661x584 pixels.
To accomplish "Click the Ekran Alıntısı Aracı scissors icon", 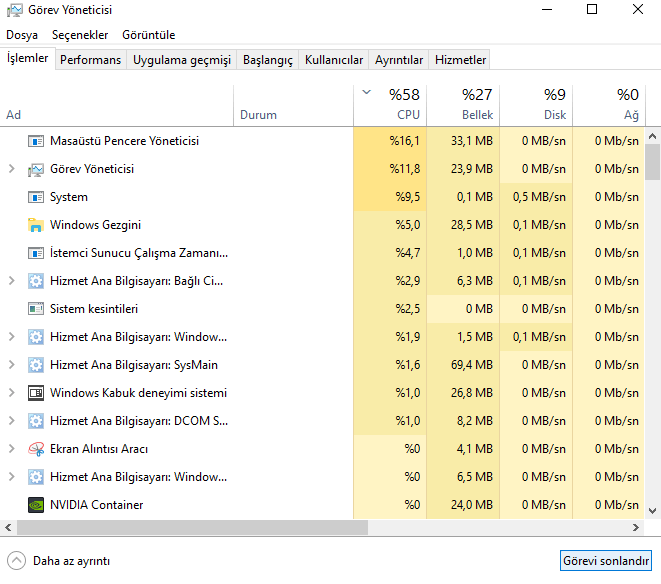I will pyautogui.click(x=36, y=449).
